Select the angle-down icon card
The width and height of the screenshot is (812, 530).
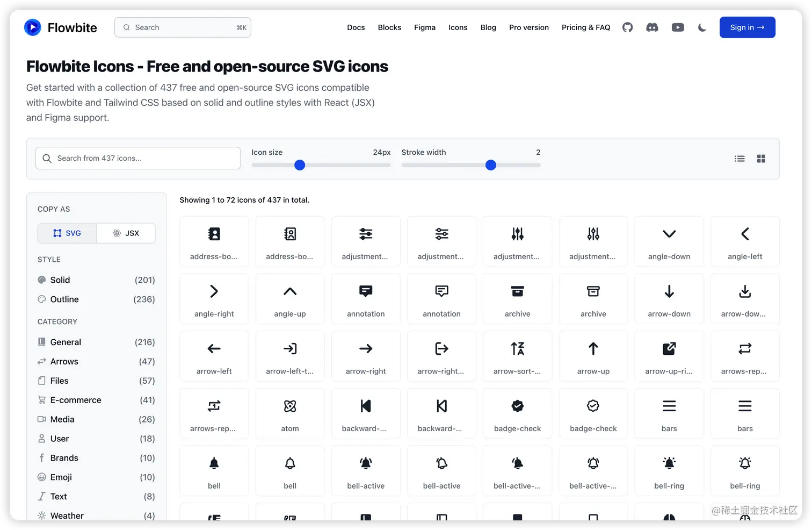[669, 241]
